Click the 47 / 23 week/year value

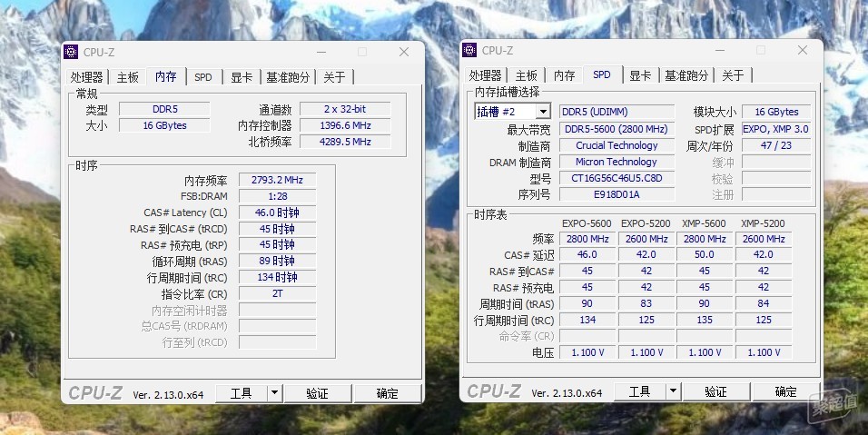776,145
